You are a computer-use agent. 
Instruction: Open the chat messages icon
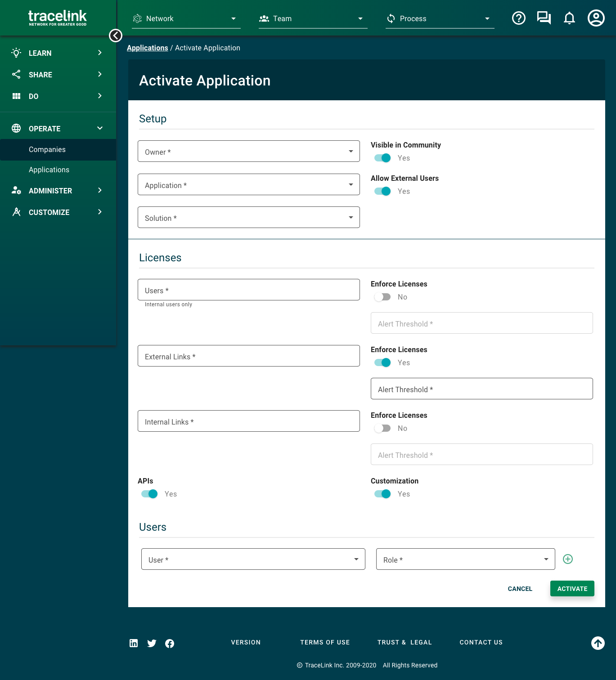[x=544, y=18]
